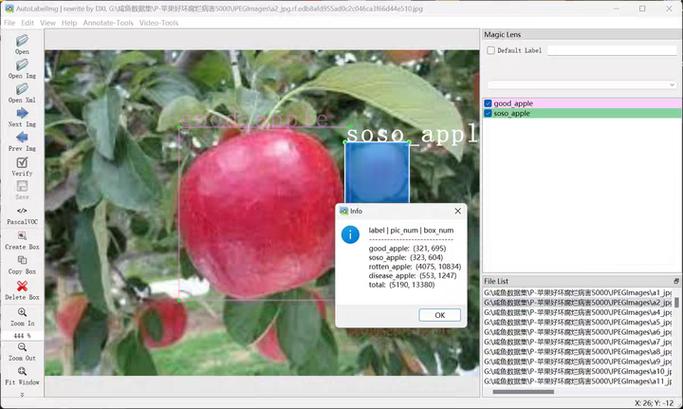Expand the label dropdown in Magic Lens
Image resolution: width=683 pixels, height=409 pixels.
[582, 85]
